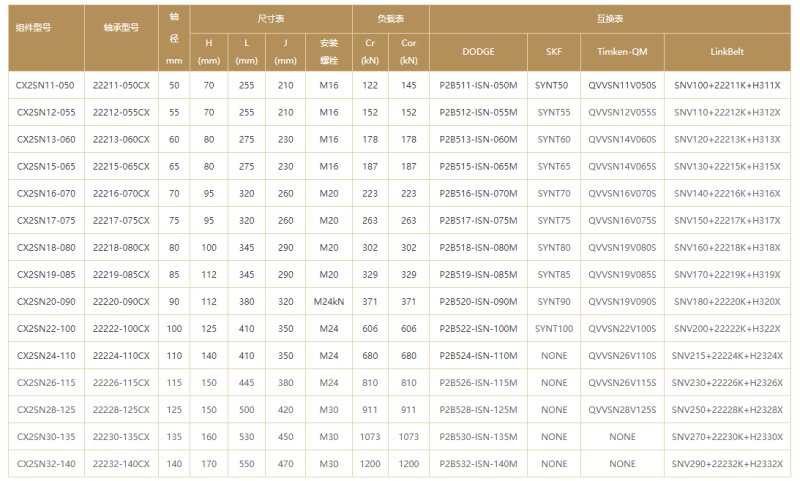Image resolution: width=800 pixels, height=481 pixels.
Task: Click Timken part QVVSN19V090S
Action: [622, 301]
